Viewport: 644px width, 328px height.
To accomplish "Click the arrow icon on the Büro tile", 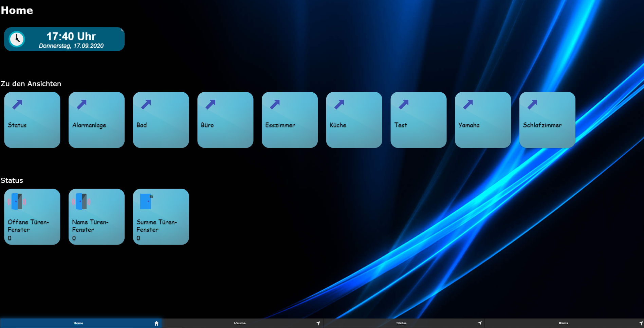I will [210, 104].
